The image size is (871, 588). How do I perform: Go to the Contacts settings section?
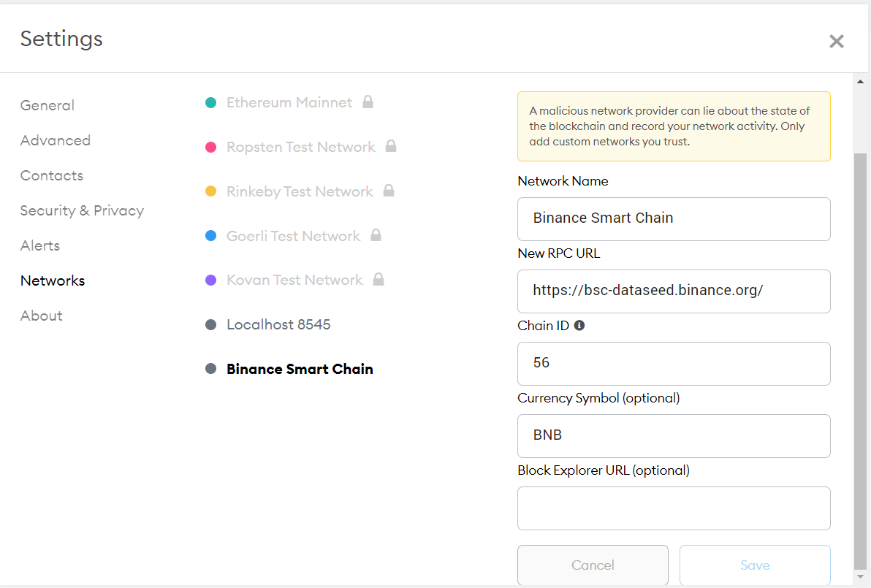coord(52,175)
